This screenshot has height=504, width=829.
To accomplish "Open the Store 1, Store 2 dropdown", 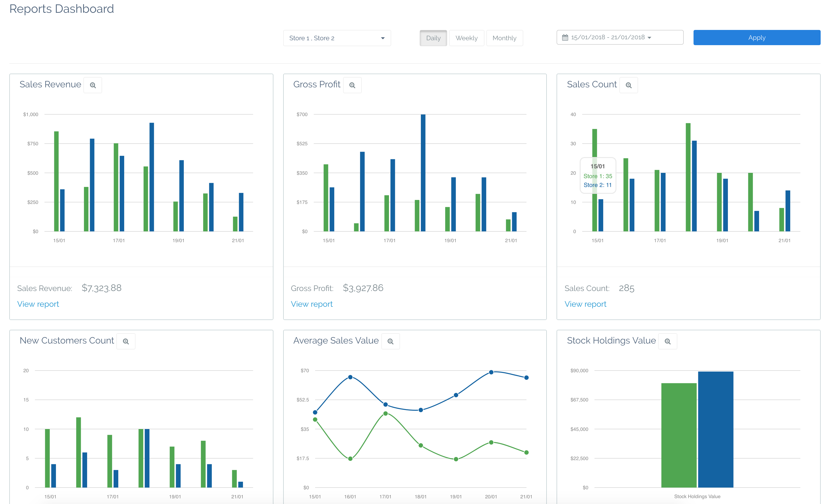I will coord(337,38).
